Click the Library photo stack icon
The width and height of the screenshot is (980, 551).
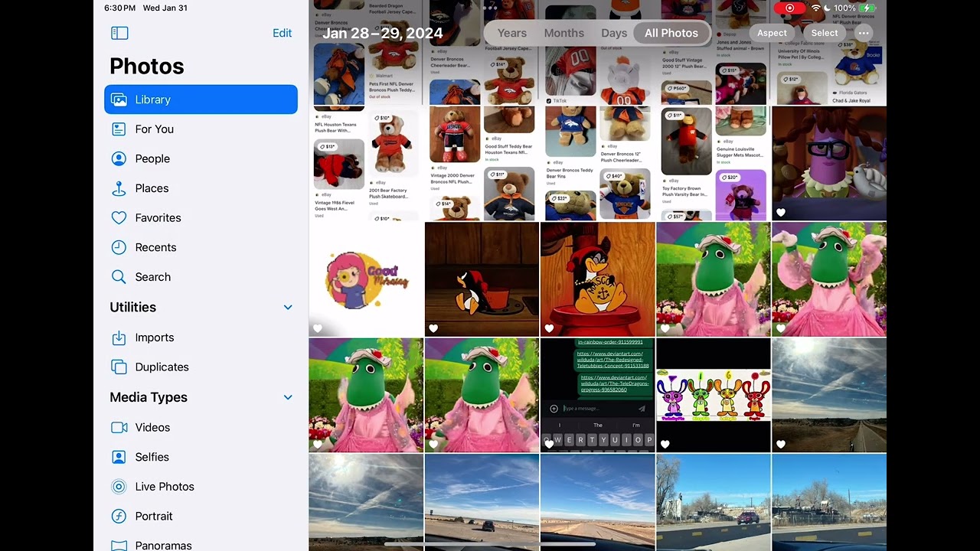click(119, 99)
